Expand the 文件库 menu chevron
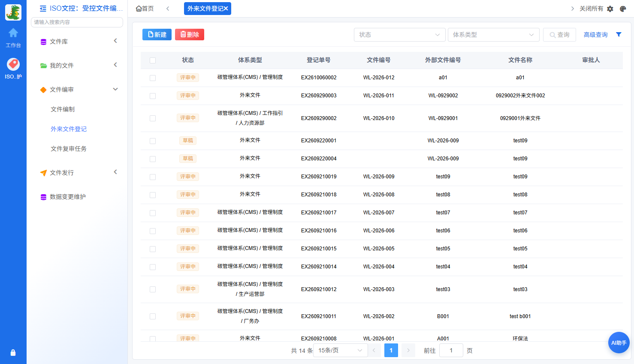 point(115,41)
